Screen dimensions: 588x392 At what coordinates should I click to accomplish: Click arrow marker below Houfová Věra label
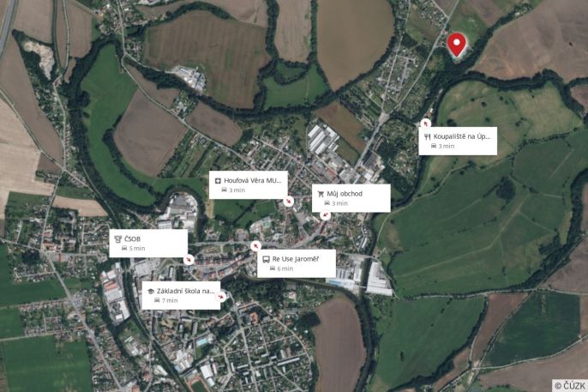pyautogui.click(x=288, y=202)
